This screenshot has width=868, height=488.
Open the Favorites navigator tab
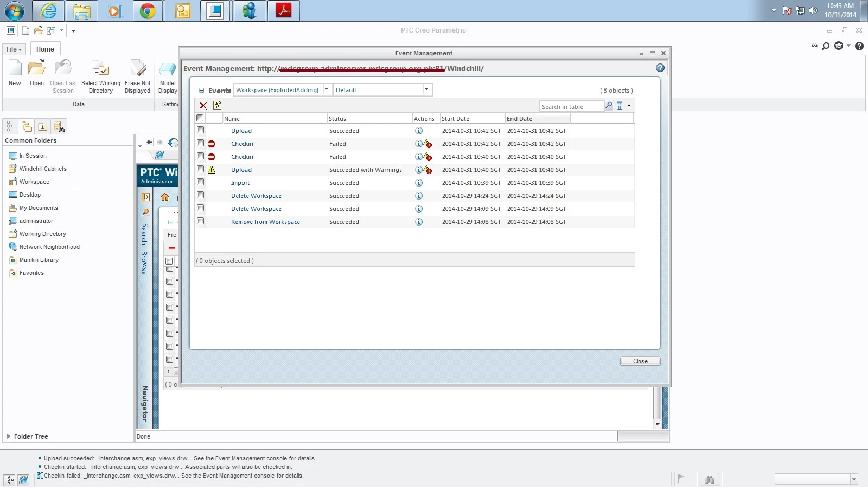point(42,126)
